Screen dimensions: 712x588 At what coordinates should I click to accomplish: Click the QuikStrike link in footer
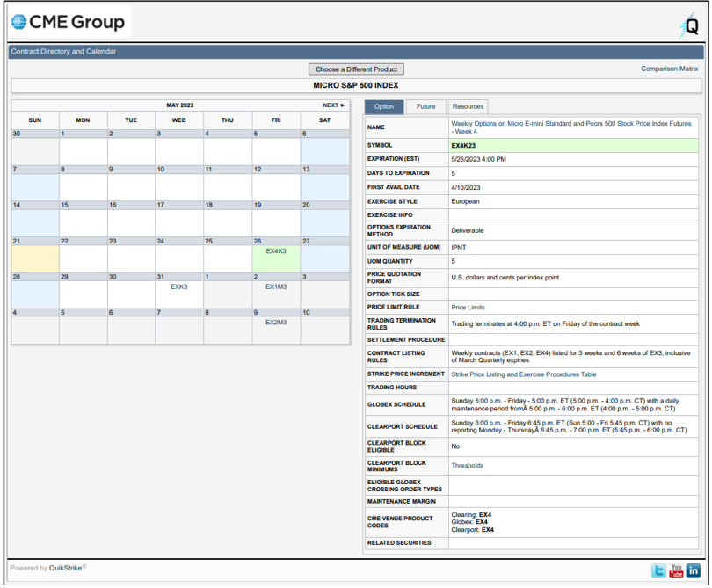click(x=65, y=568)
